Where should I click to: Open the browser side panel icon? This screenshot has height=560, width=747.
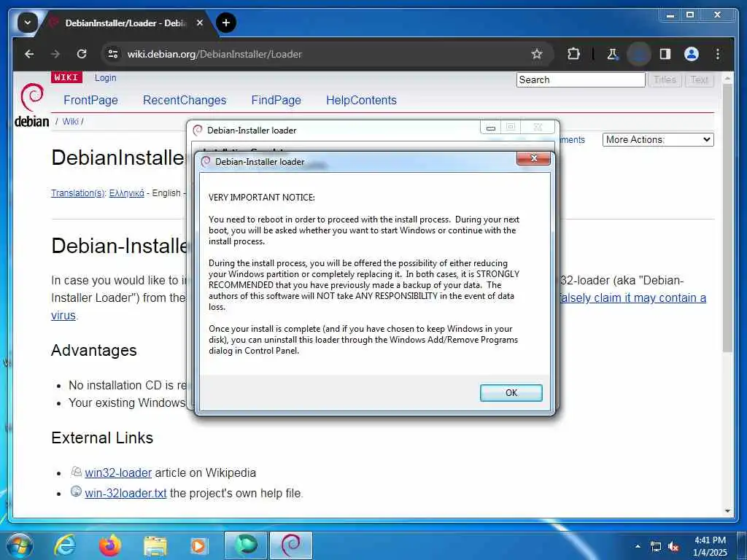(x=665, y=54)
